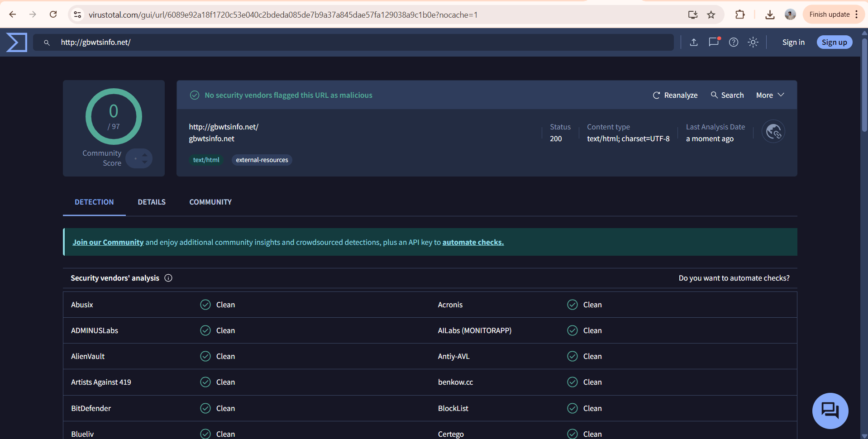Screen dimensions: 868x439
Task: Click Sign in
Action: (793, 42)
